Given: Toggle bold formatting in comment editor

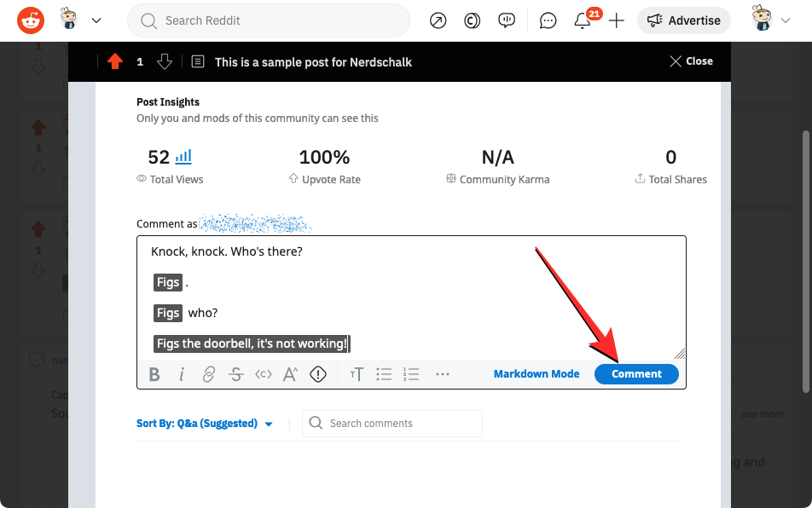Looking at the screenshot, I should coord(154,374).
